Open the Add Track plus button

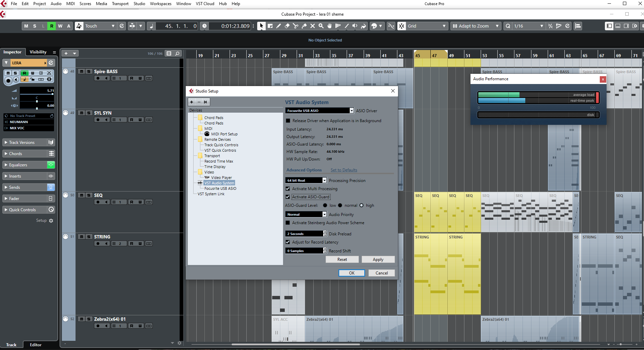coord(66,53)
